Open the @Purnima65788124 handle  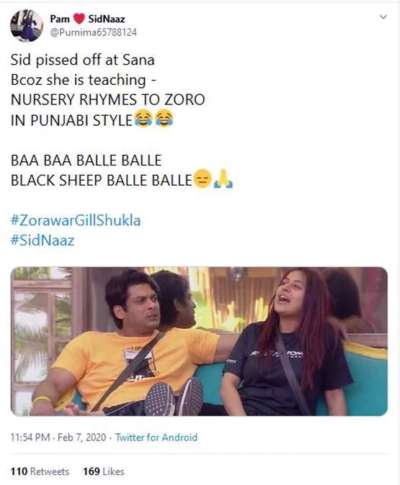pyautogui.click(x=93, y=32)
